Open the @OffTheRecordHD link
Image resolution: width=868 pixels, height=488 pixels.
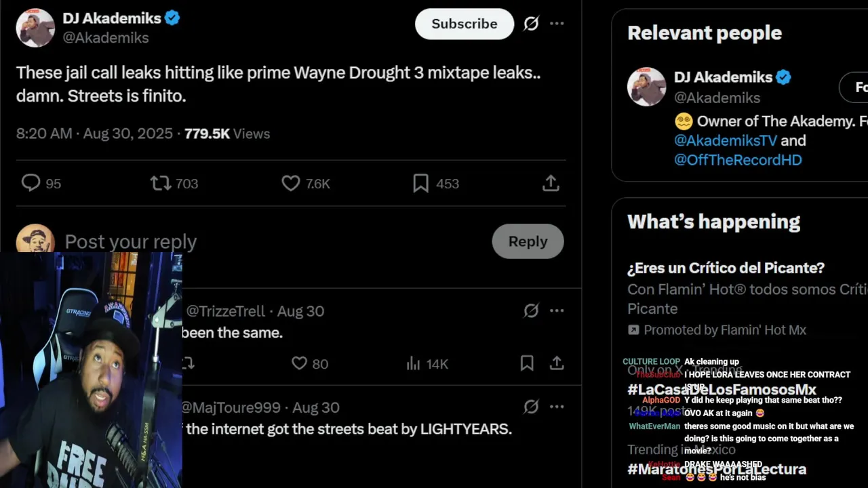point(738,160)
